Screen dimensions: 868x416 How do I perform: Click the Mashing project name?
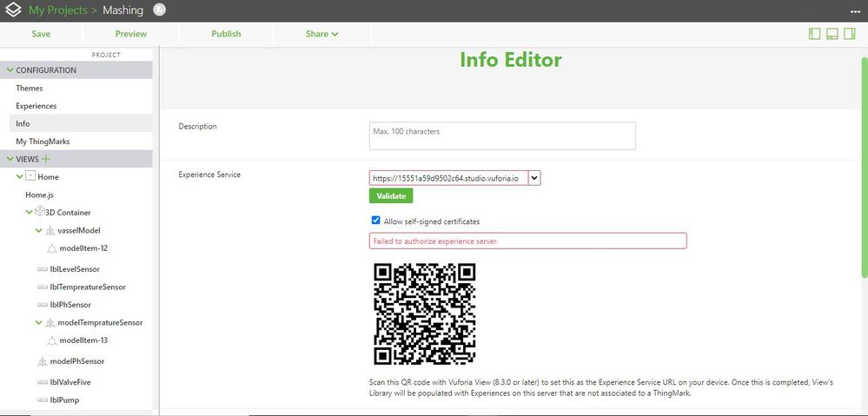coord(123,10)
